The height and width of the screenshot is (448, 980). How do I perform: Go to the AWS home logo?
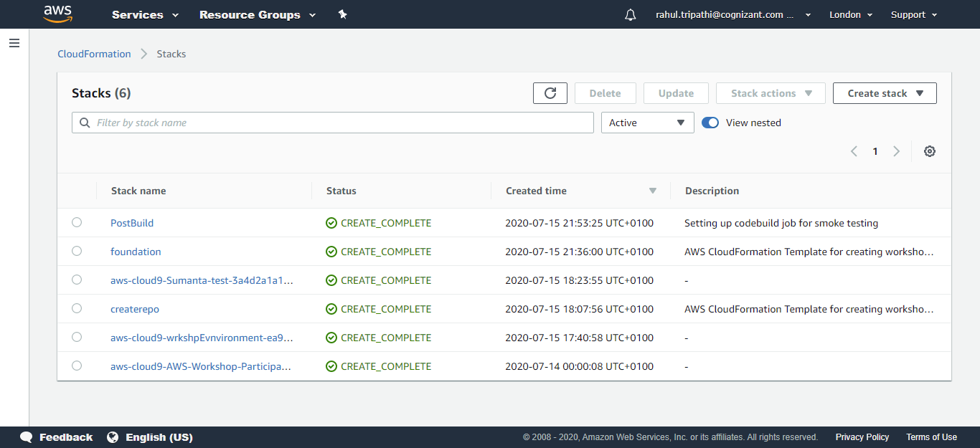57,14
